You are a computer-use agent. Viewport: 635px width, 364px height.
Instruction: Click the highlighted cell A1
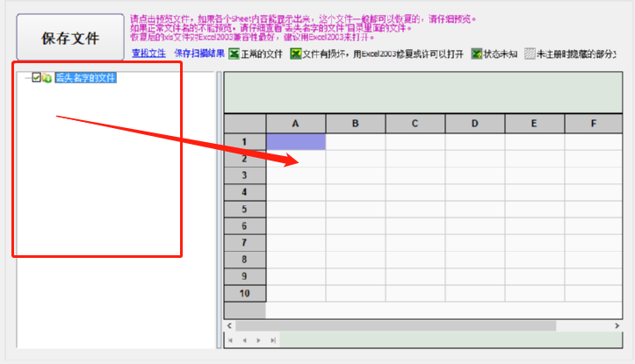[x=296, y=142]
